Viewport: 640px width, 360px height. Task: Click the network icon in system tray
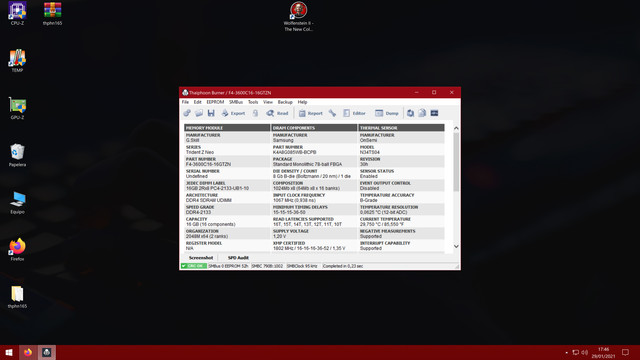point(576,352)
